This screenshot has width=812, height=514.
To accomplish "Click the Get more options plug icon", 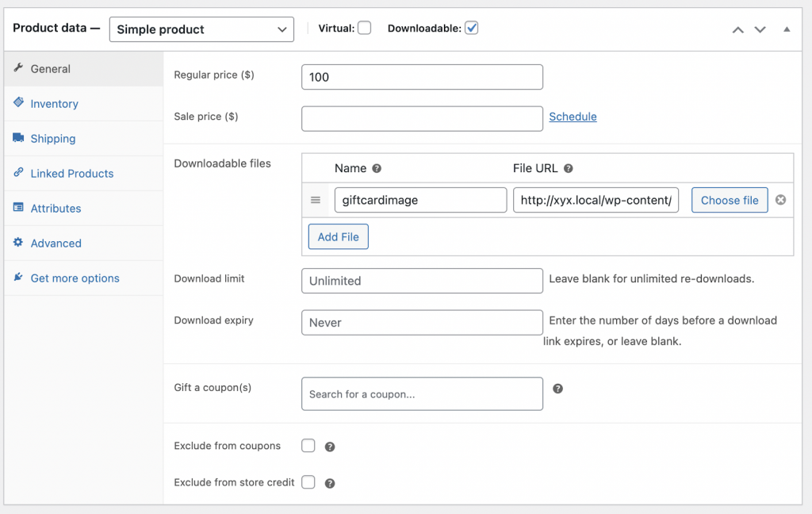I will click(x=18, y=277).
